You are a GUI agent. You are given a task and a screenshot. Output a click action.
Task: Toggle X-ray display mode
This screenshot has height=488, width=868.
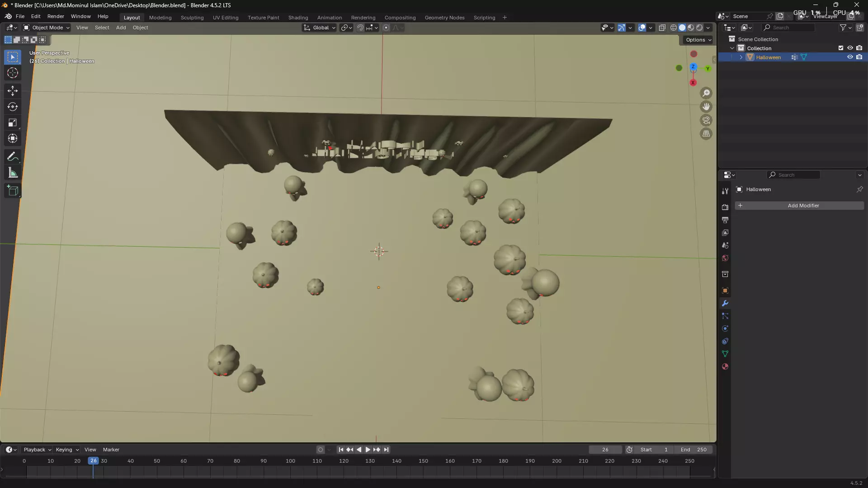662,28
